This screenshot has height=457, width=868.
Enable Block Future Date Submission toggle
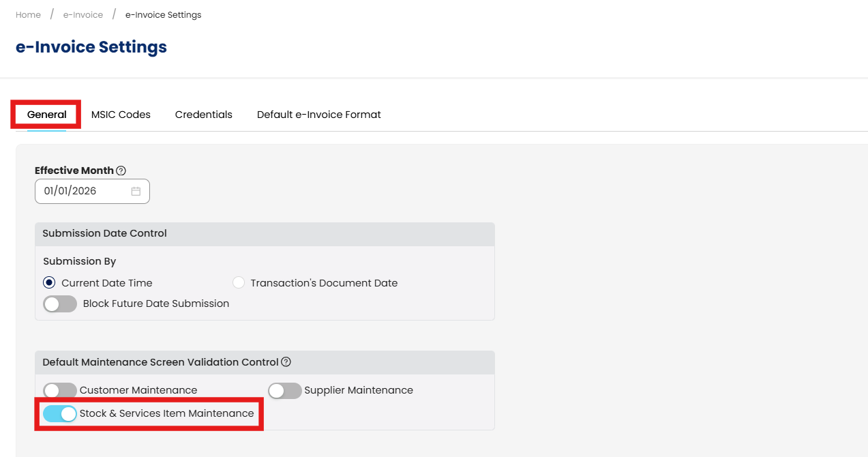[60, 304]
